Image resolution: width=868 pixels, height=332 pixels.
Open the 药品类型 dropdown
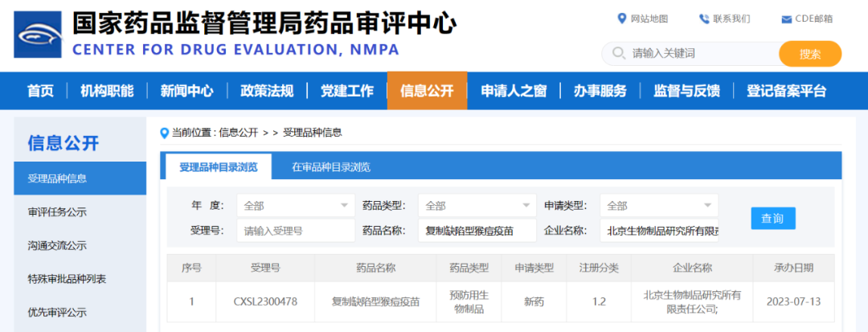[477, 206]
